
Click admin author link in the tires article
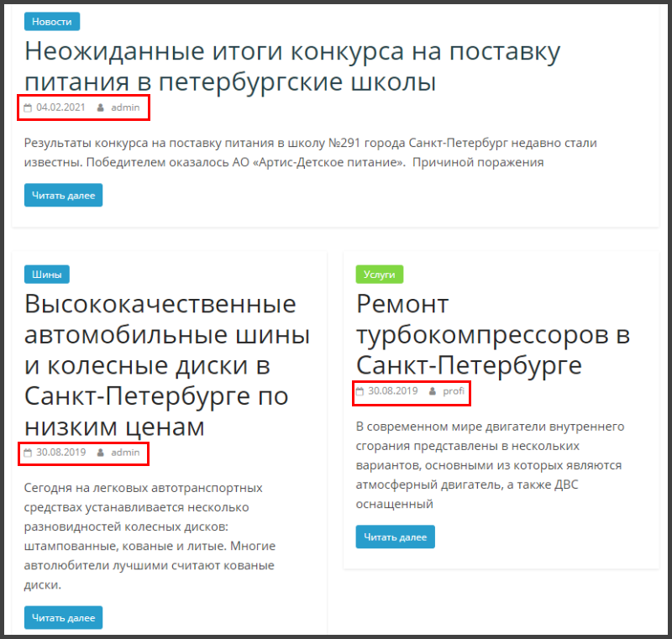pos(125,453)
